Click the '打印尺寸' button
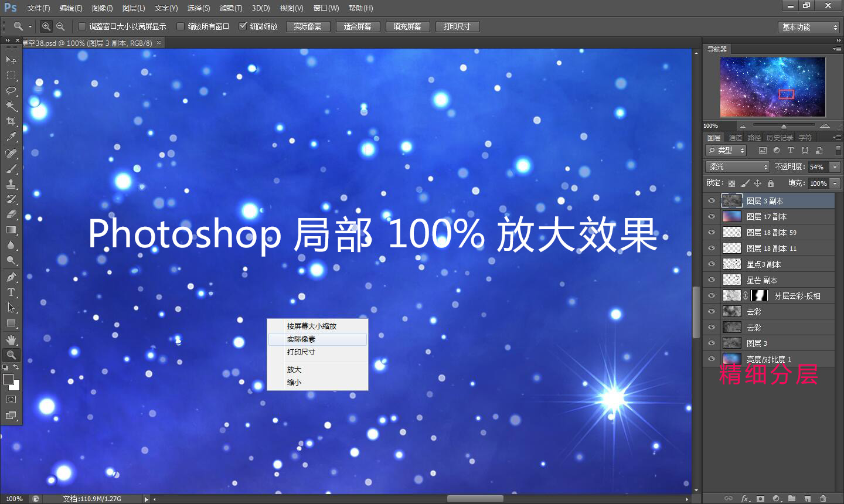 point(457,26)
